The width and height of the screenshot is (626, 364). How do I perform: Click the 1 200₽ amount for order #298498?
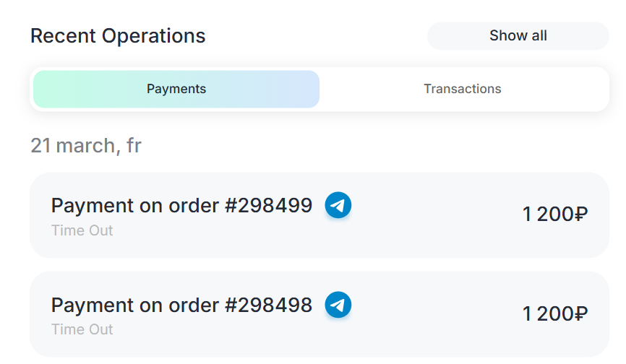554,314
